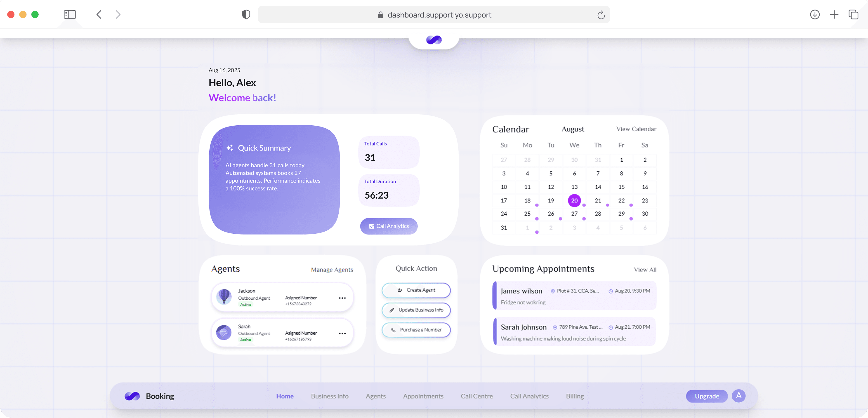
Task: Click Sarah's agent avatar
Action: (224, 332)
